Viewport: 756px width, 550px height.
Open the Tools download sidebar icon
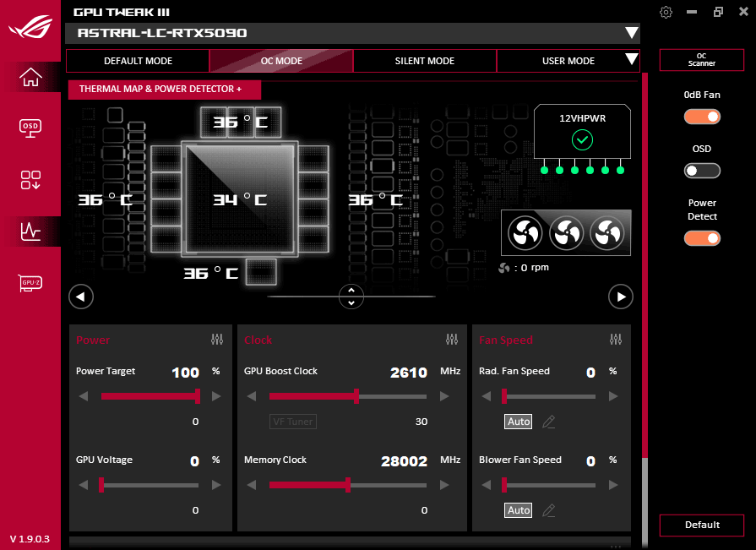click(30, 180)
